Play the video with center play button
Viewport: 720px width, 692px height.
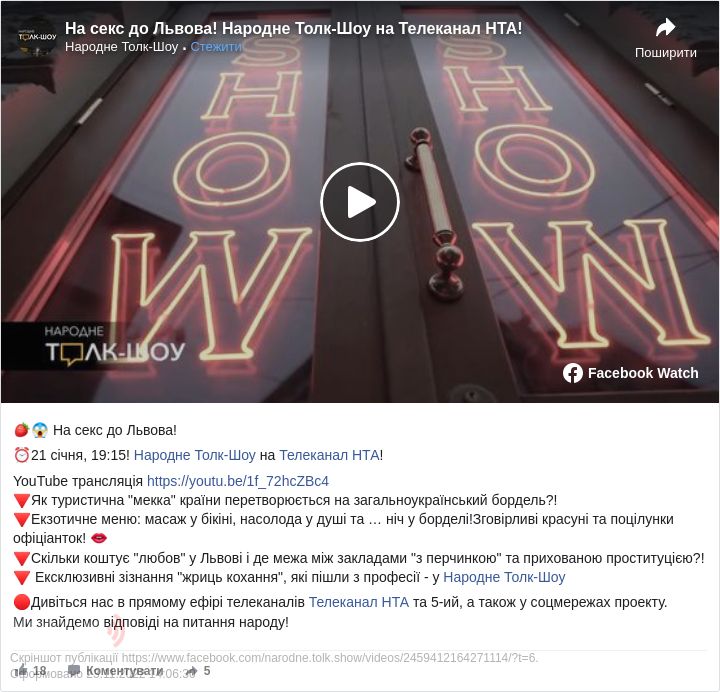360,202
